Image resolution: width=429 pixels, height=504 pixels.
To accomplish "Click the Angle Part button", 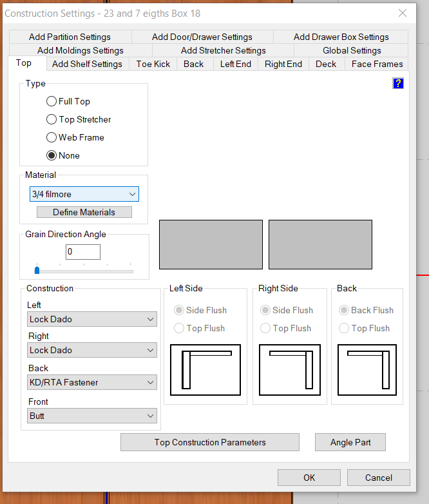I will 350,442.
